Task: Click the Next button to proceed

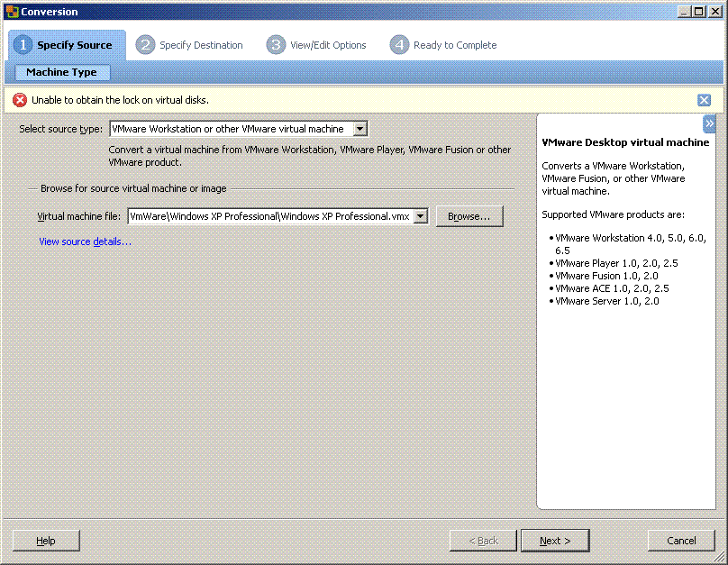Action: [x=555, y=540]
